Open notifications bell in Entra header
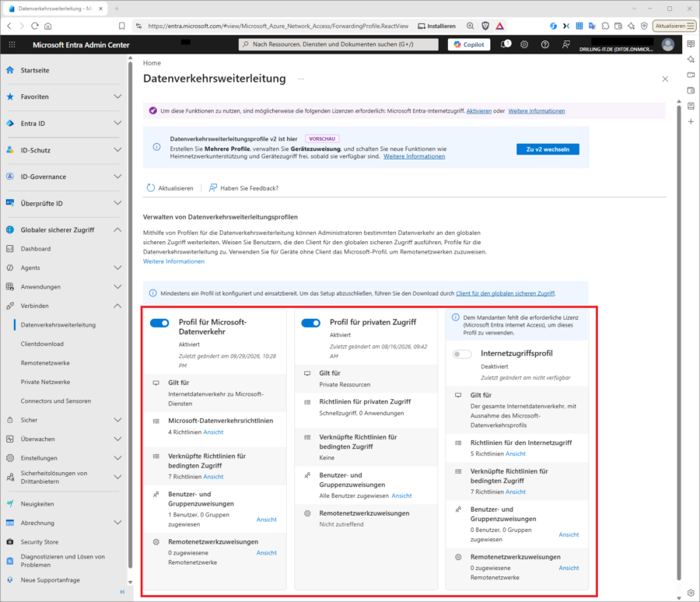This screenshot has height=602, width=700. [x=506, y=44]
